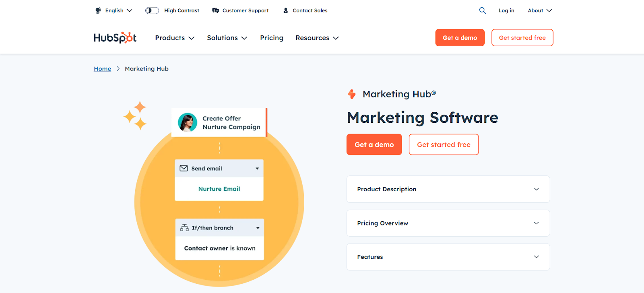The image size is (644, 293).
Task: Open the English language dropdown
Action: click(x=119, y=10)
